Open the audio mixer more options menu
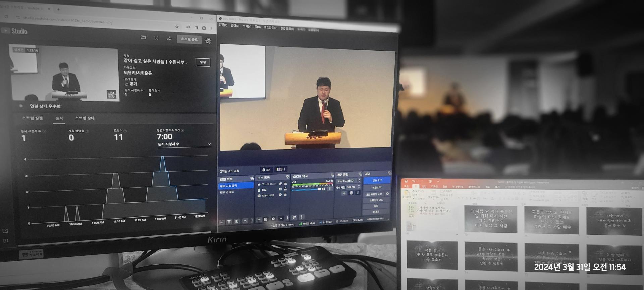The height and width of the screenshot is (290, 644). tap(302, 217)
